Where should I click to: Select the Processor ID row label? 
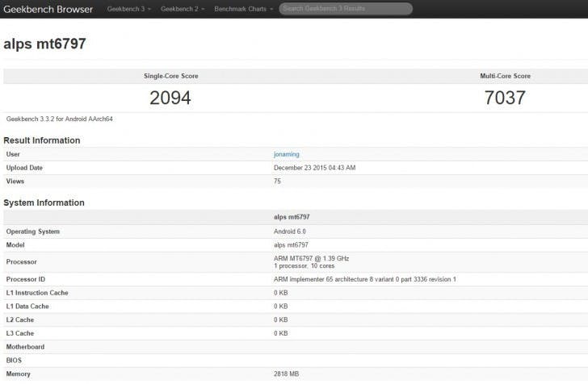[26, 279]
